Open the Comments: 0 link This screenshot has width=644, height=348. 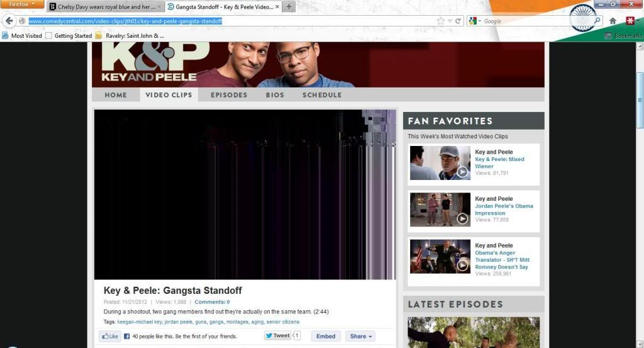click(x=212, y=302)
